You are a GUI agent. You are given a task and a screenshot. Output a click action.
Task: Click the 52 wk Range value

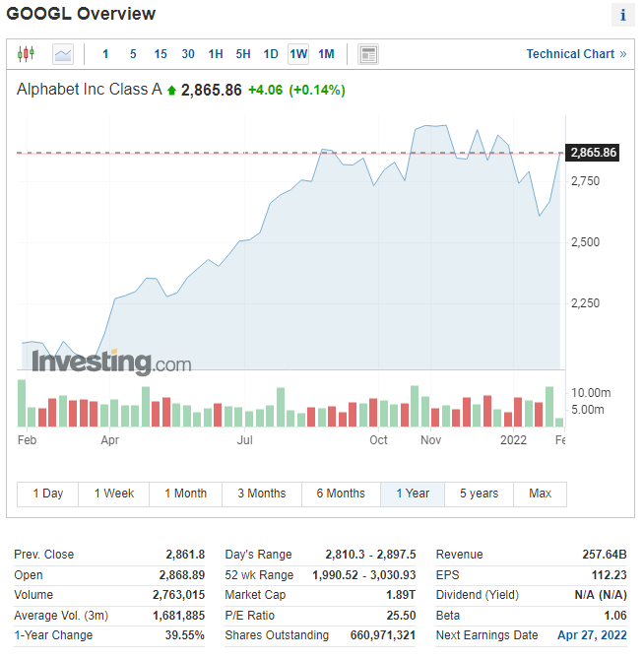click(364, 575)
